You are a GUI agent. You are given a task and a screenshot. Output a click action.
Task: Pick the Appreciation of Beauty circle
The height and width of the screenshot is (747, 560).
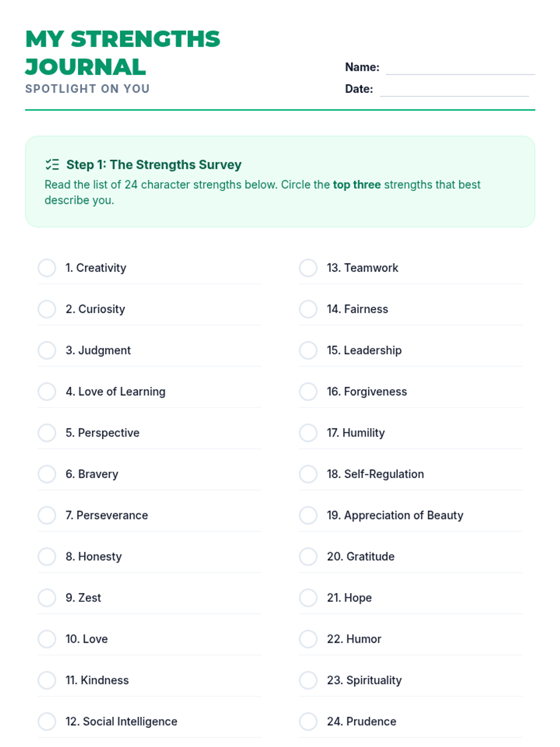pyautogui.click(x=308, y=515)
